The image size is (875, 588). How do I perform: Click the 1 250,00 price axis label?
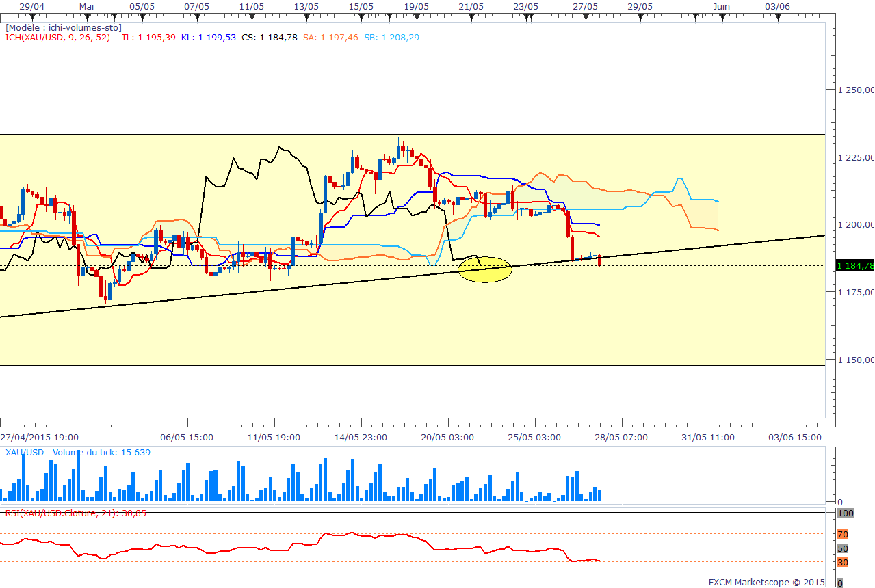857,90
